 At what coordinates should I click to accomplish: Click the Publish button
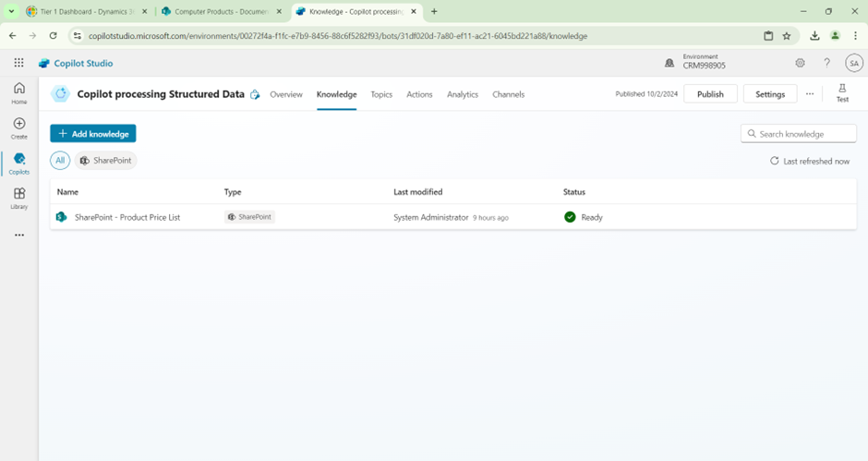pos(710,94)
